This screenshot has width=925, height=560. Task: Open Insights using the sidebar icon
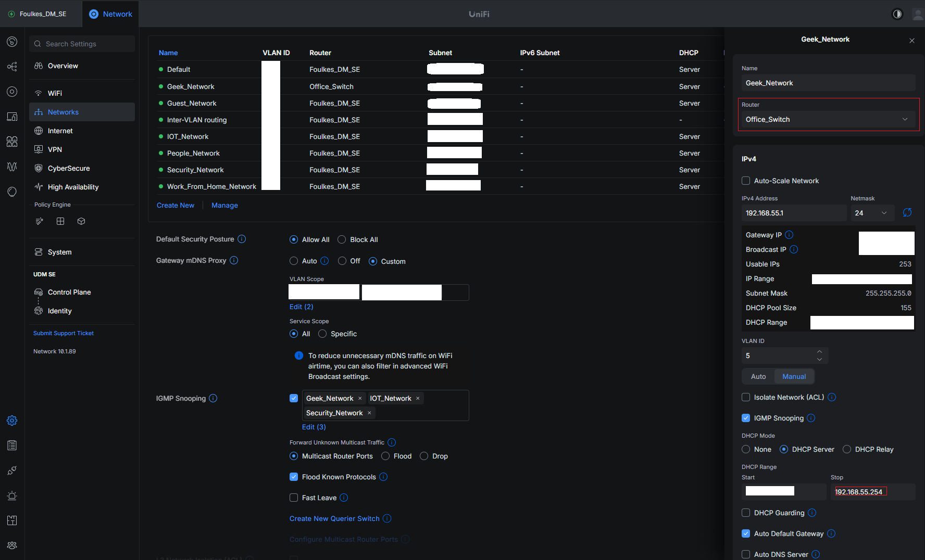coord(12,167)
